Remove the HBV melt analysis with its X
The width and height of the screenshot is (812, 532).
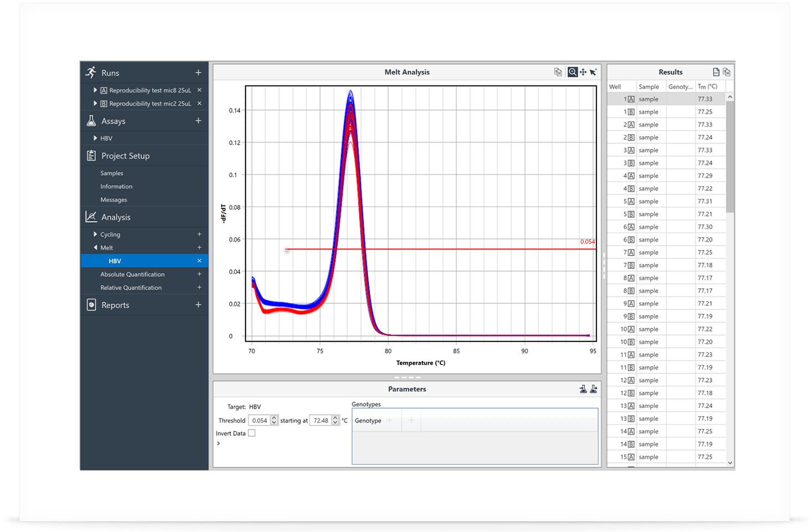point(200,261)
